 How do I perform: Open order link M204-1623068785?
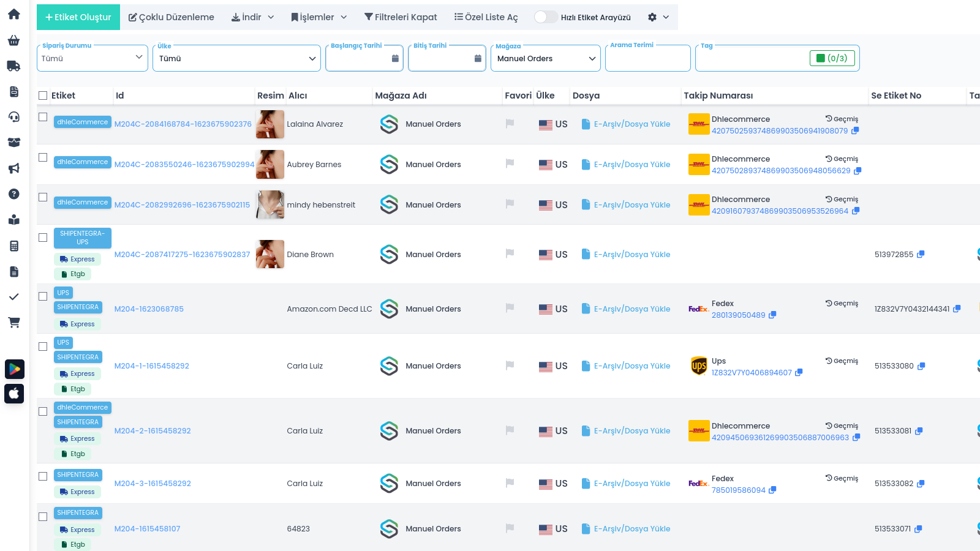coord(149,309)
